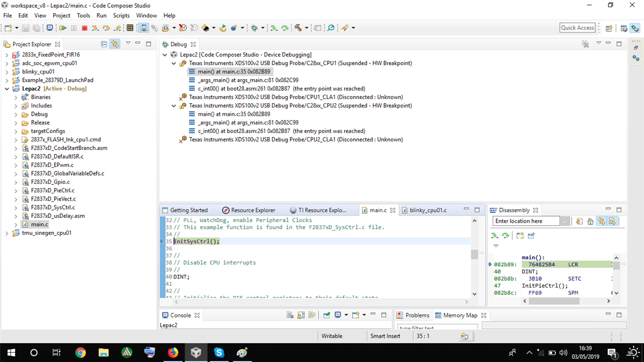Image resolution: width=644 pixels, height=362 pixels.
Task: Open the Debug view menu triangle
Action: coord(598,43)
